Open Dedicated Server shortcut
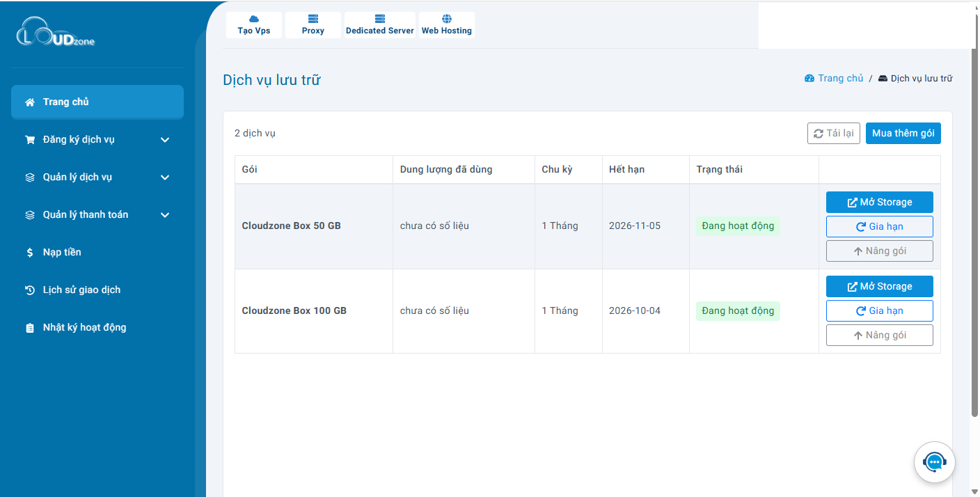980x497 pixels. pos(380,25)
